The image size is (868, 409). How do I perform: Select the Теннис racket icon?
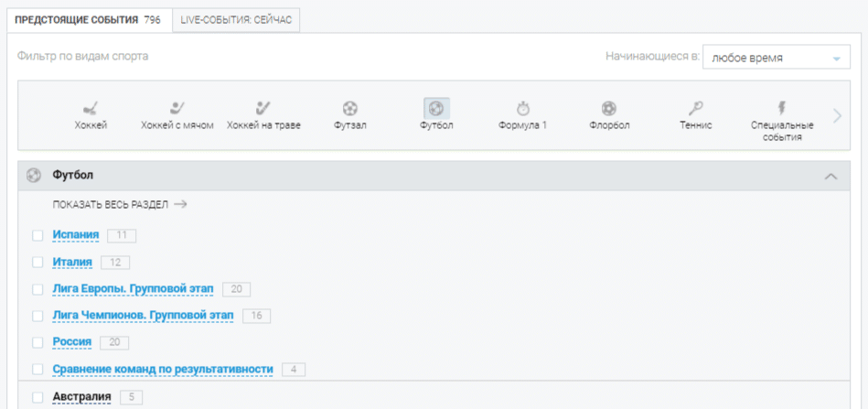click(x=696, y=108)
